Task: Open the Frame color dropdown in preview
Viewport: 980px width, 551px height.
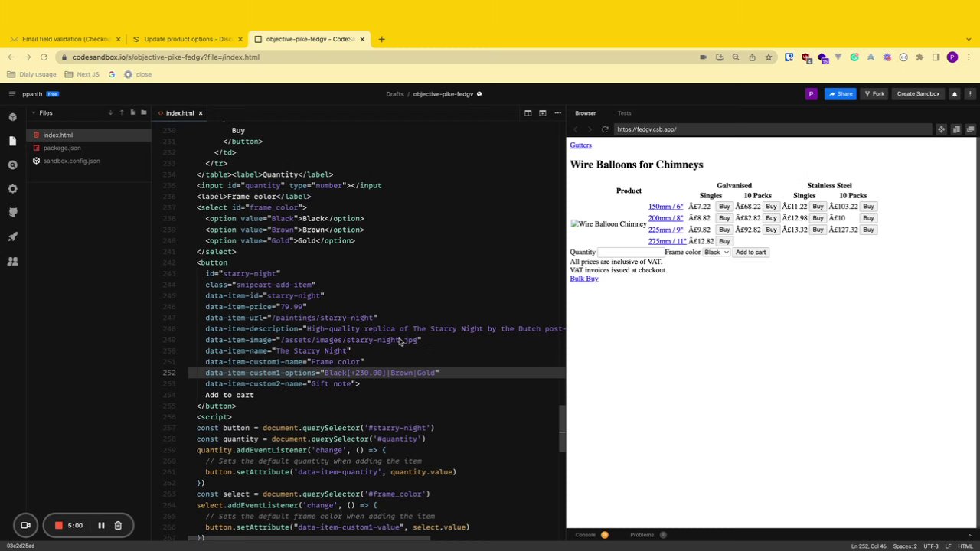Action: pos(716,253)
